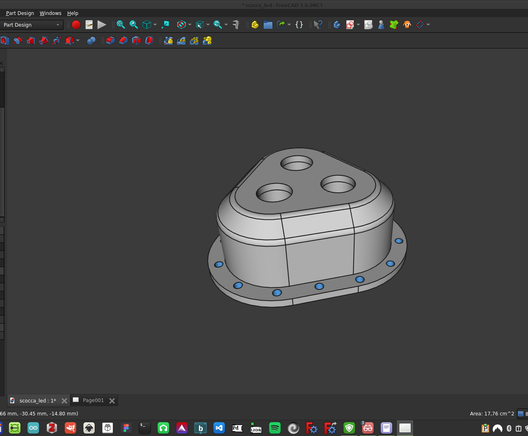Screen dimensions: 528x436
Task: Click the yellow Create Part icon
Action: click(x=255, y=25)
